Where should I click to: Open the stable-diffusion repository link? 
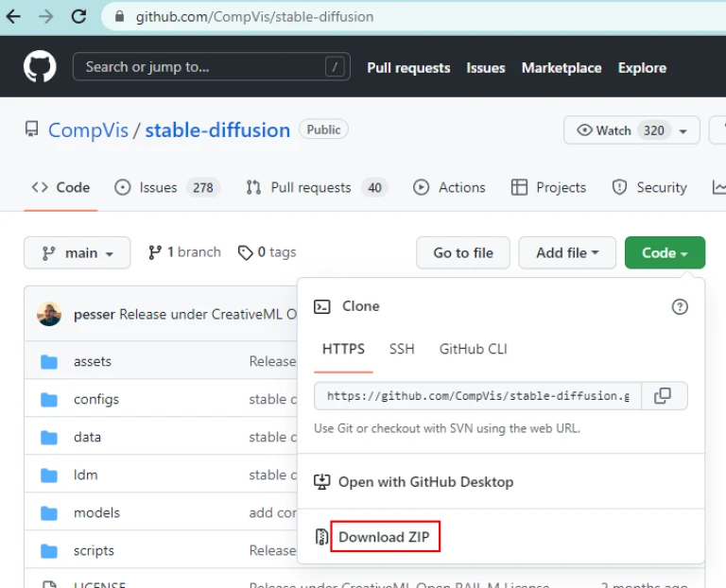[217, 130]
